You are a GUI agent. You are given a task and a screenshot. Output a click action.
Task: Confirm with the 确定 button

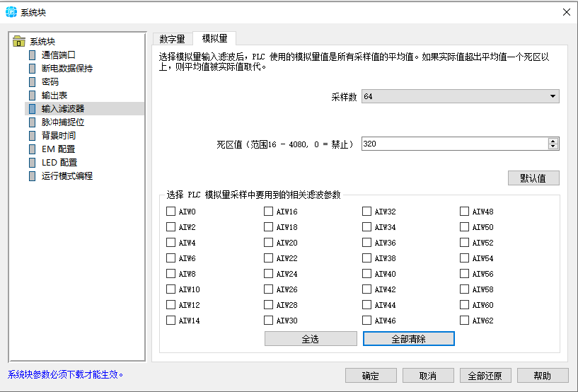click(371, 376)
